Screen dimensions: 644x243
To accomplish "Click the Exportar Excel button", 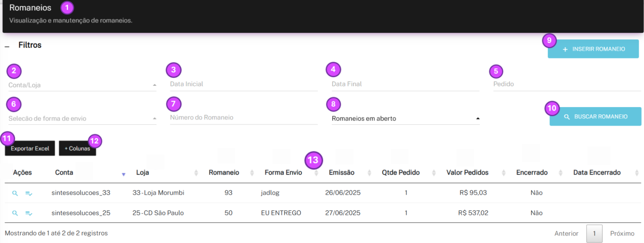I will (30, 148).
